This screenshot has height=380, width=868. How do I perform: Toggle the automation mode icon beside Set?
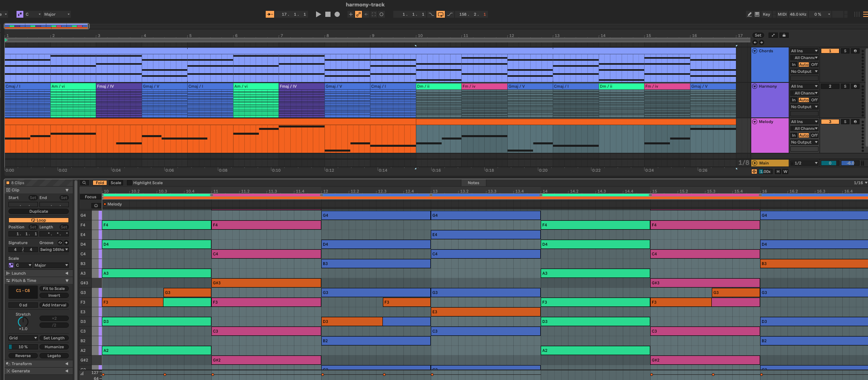pos(773,35)
